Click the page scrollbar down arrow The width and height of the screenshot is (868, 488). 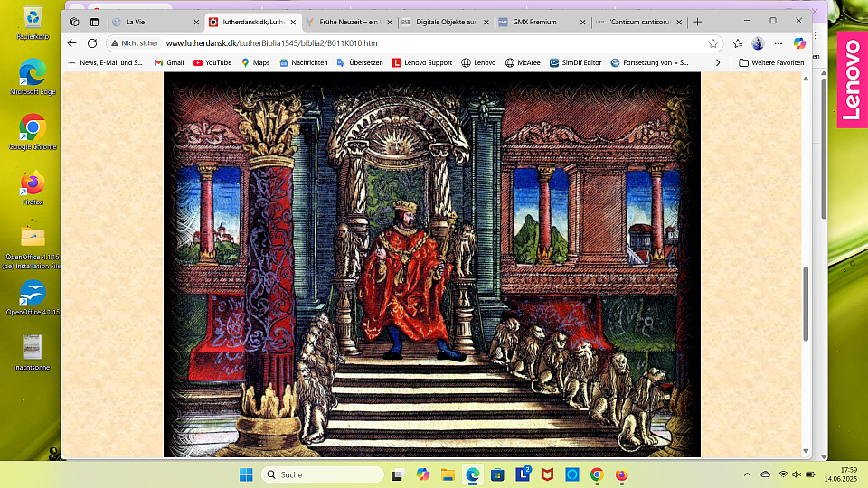coord(806,452)
